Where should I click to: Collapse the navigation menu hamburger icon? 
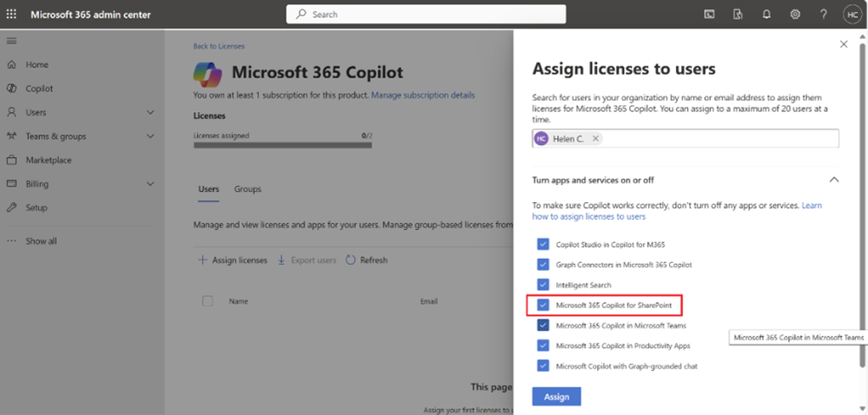click(11, 41)
